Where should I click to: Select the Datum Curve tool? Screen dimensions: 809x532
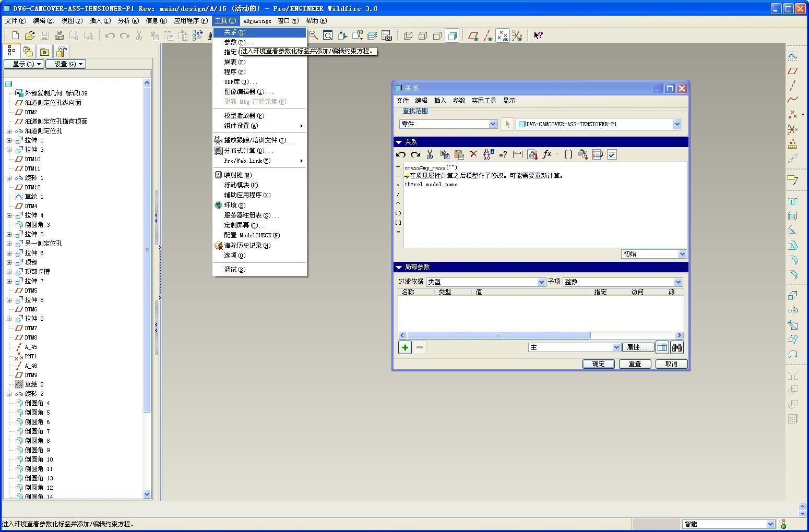[792, 100]
